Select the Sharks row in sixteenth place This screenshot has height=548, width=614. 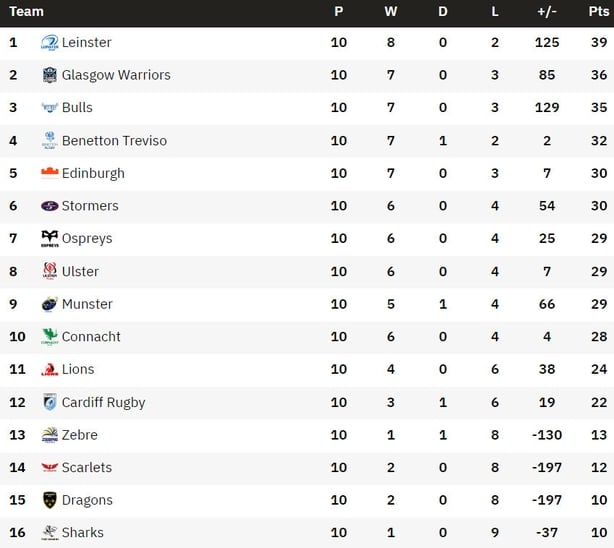tap(307, 532)
